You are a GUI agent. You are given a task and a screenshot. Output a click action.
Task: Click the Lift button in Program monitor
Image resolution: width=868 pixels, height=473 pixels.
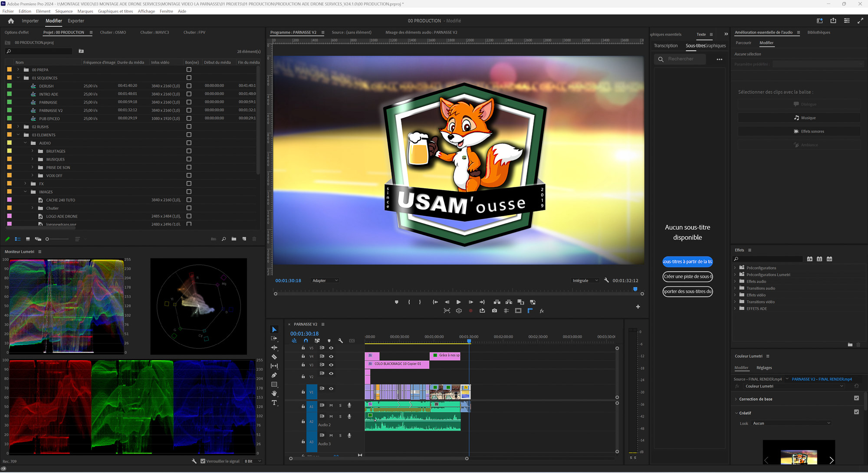[x=497, y=302]
